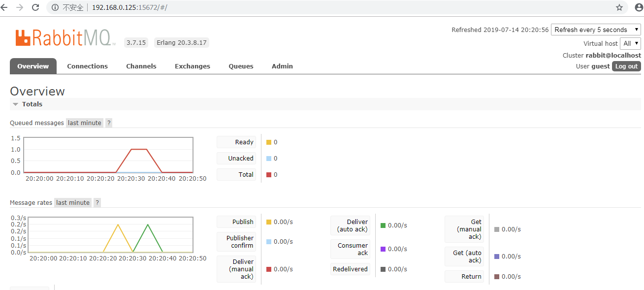The image size is (644, 290).
Task: Click the yellow Ready color swatch
Action: pyautogui.click(x=269, y=142)
